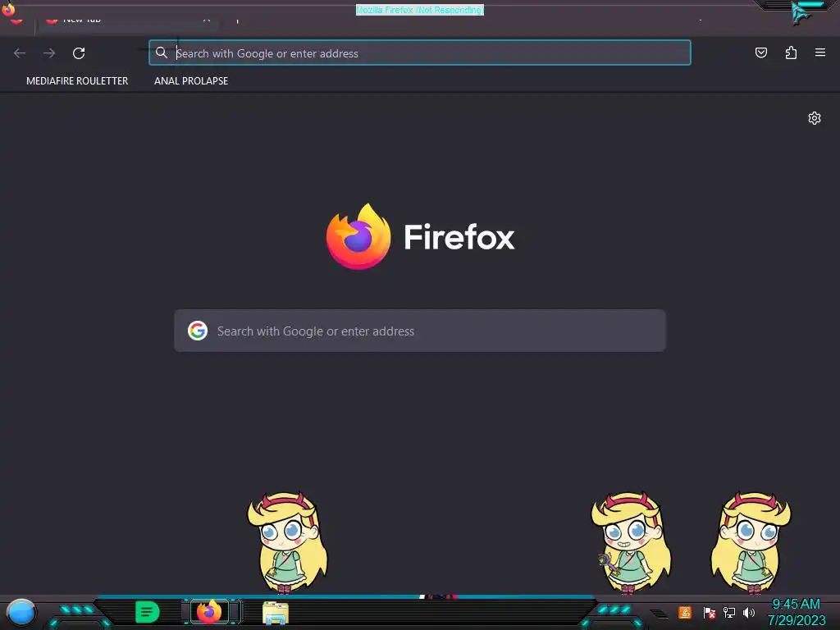Open the Windows Start orb
The image size is (840, 630).
pyautogui.click(x=21, y=612)
